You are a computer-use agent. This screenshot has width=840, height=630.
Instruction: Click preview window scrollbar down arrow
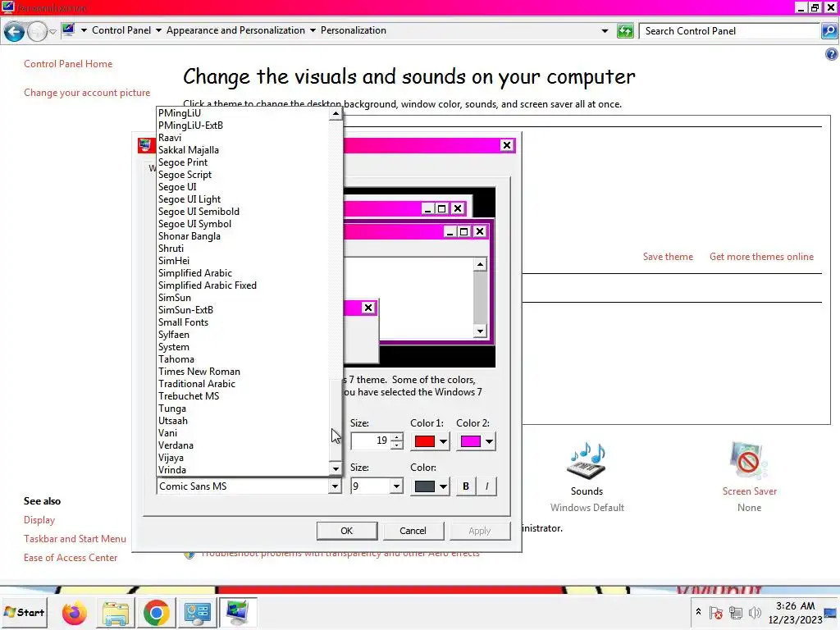pos(480,331)
